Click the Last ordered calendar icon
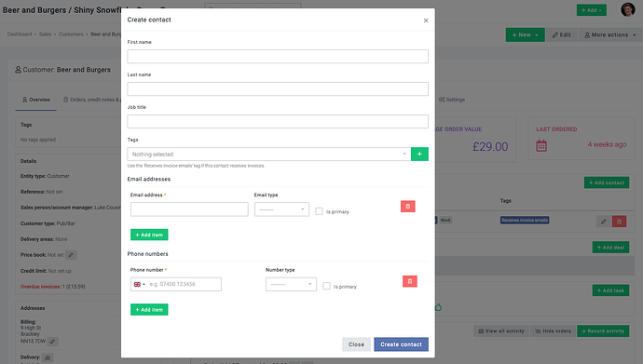Image resolution: width=643 pixels, height=364 pixels. [x=541, y=145]
